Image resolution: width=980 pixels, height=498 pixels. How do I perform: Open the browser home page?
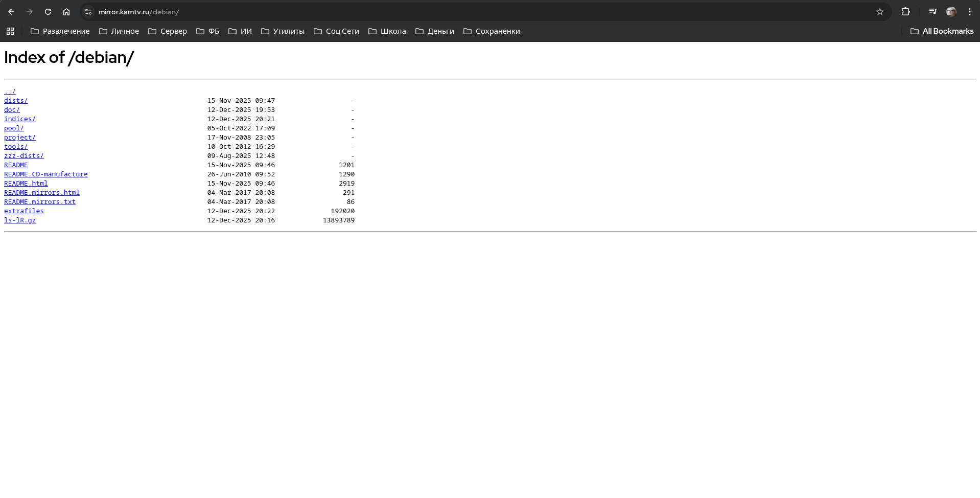coord(66,12)
